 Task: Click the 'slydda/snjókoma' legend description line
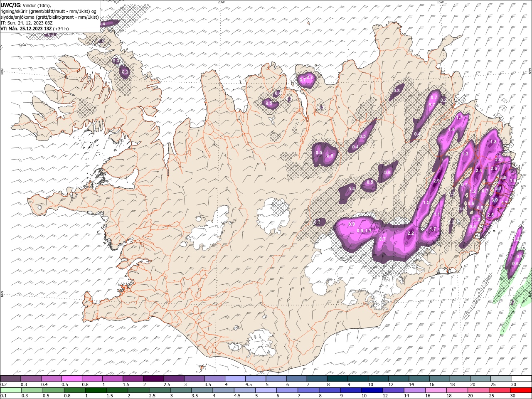[x=50, y=17]
